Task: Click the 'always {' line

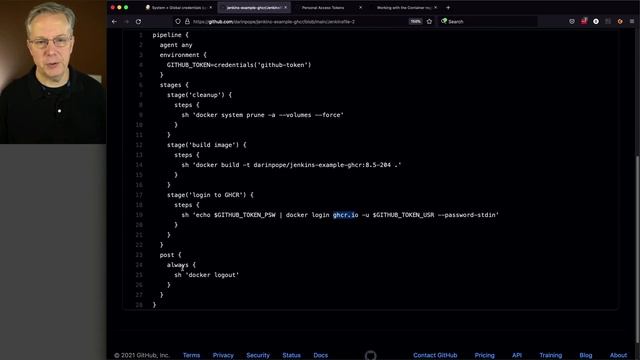Action: tap(181, 265)
